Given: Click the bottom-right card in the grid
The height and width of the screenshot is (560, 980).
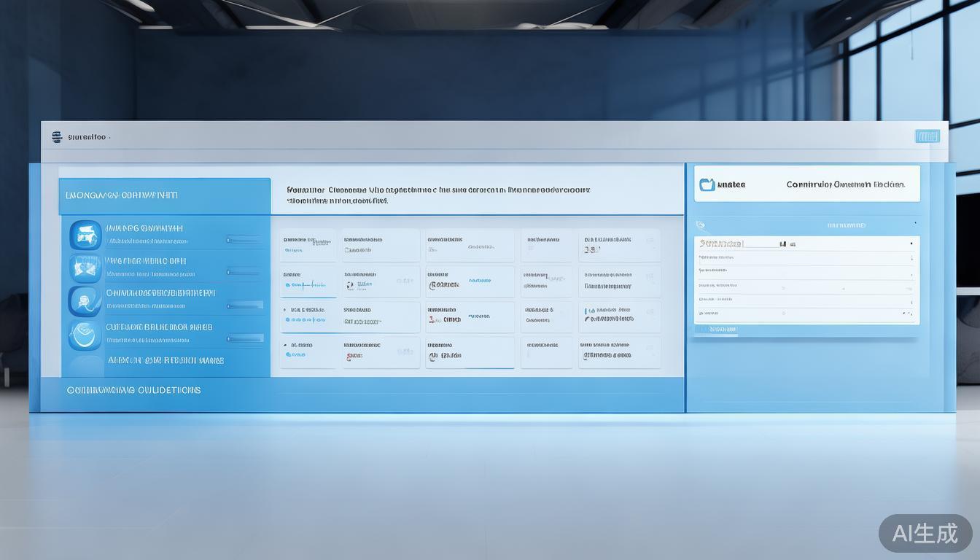Looking at the screenshot, I should click(619, 352).
